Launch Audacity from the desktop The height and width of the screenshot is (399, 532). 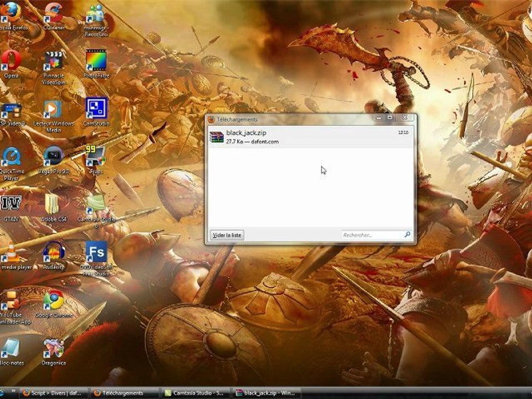54,256
